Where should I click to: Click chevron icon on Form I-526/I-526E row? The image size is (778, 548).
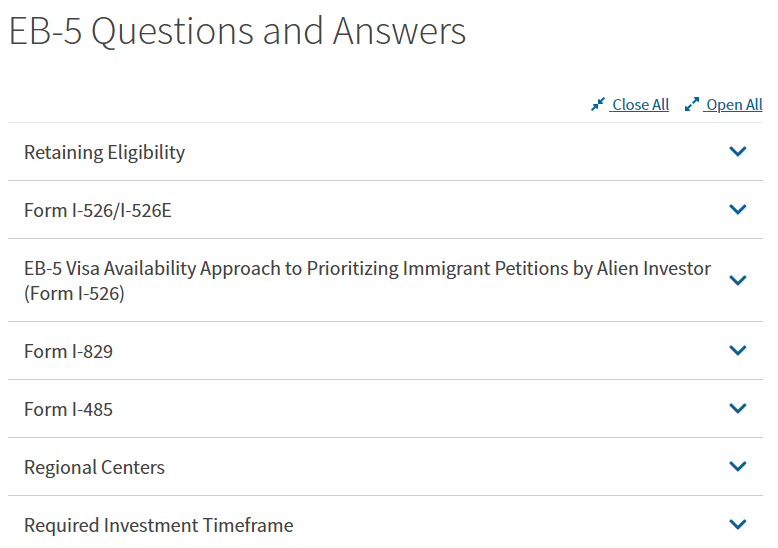pyautogui.click(x=738, y=210)
